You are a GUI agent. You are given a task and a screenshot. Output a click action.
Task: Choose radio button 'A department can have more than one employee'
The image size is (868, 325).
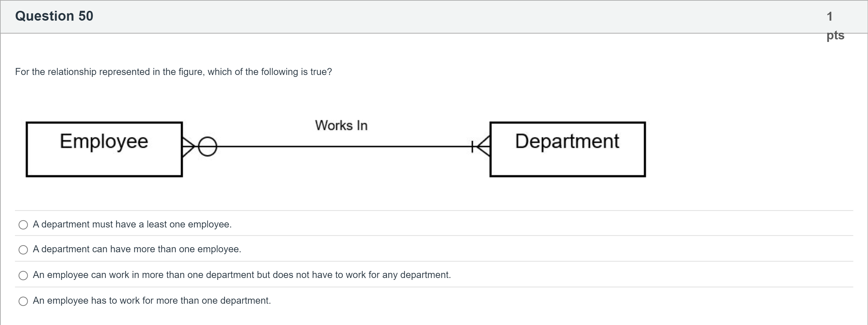point(23,250)
